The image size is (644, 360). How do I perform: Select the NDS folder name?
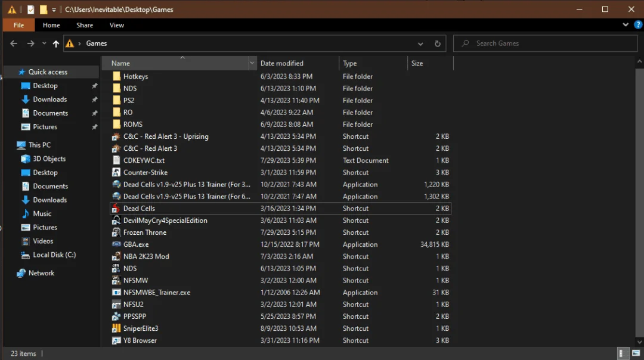[130, 88]
